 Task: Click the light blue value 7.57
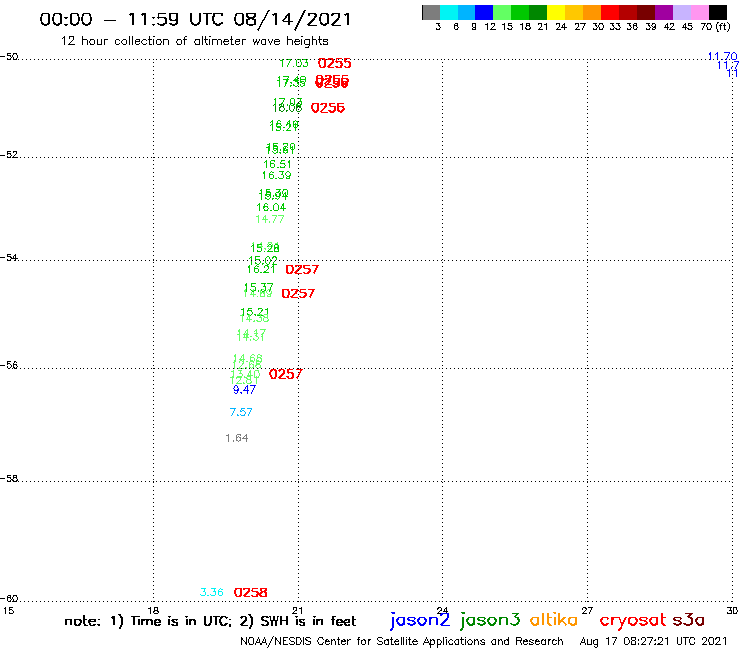[x=241, y=412]
